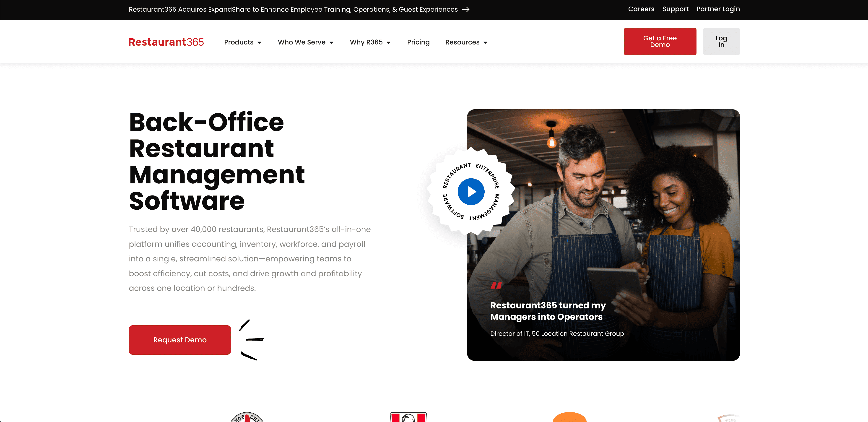Expand the Resources dropdown arrow
Screen dimensions: 868x422
tap(485, 42)
